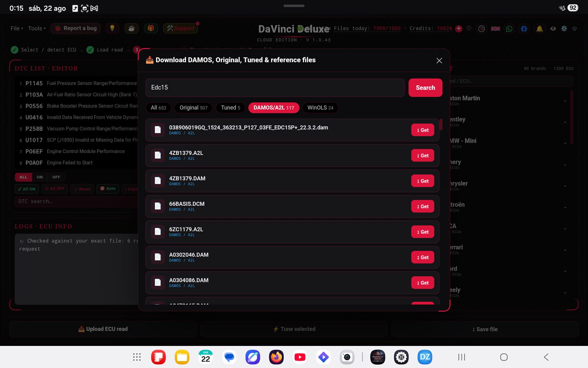Open settings gear in DaVinci header

[564, 28]
